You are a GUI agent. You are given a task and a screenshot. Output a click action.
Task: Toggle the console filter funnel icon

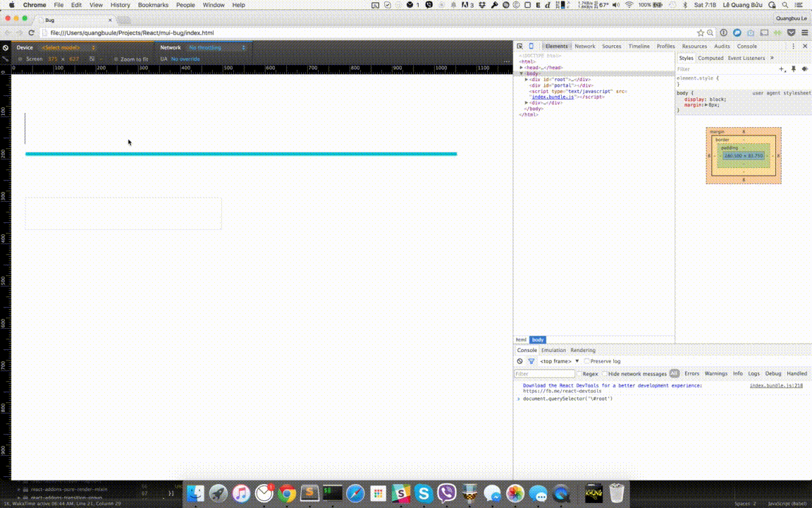[x=531, y=361]
